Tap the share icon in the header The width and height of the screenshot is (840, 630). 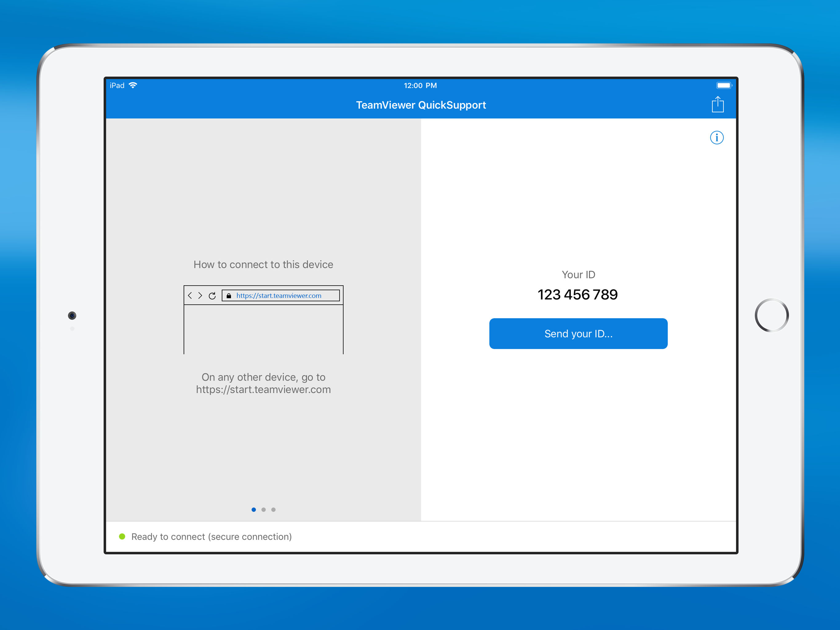point(717,105)
